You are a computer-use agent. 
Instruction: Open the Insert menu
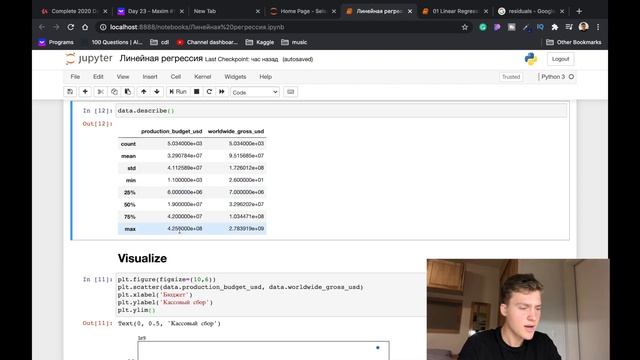pos(150,77)
